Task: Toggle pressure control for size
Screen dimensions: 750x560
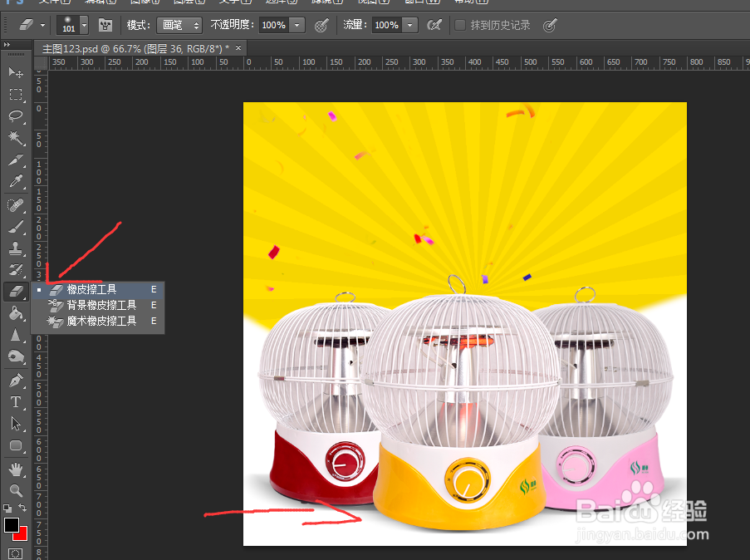Action: 550,25
